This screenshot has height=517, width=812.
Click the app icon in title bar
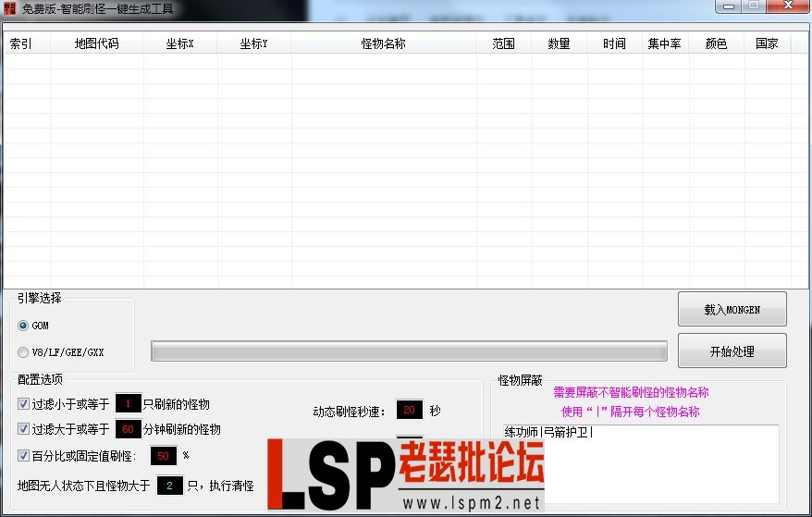(9, 8)
